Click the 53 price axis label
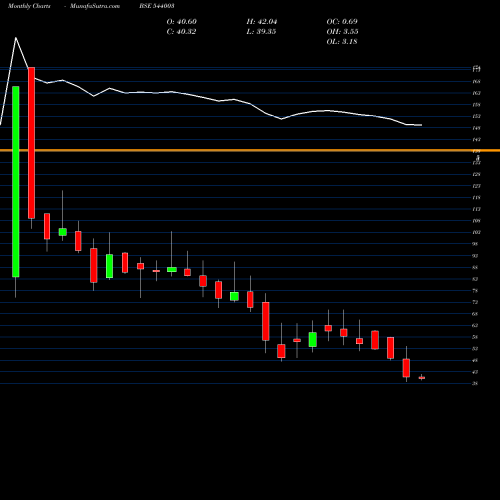Screen dimensions: 500x500 (475, 349)
